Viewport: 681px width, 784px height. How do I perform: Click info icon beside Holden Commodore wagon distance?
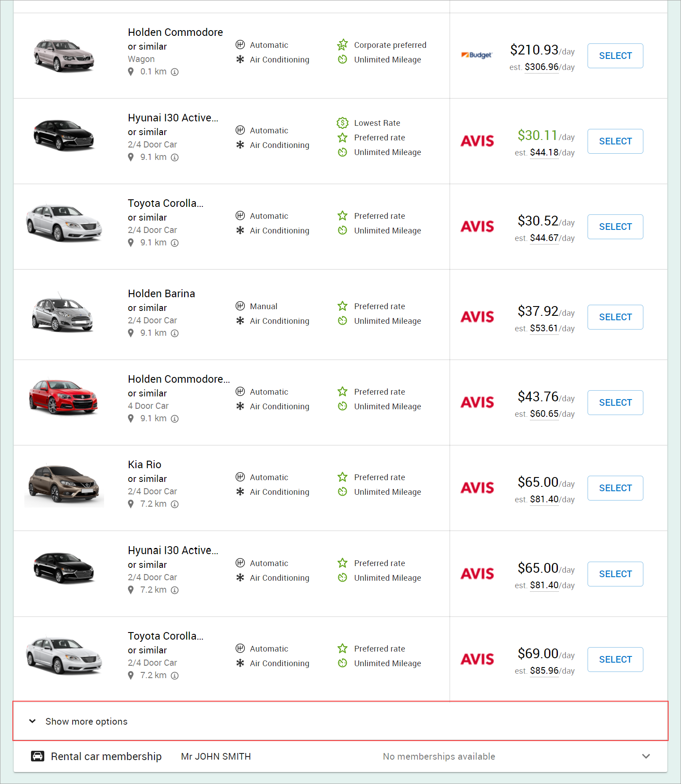(x=175, y=72)
